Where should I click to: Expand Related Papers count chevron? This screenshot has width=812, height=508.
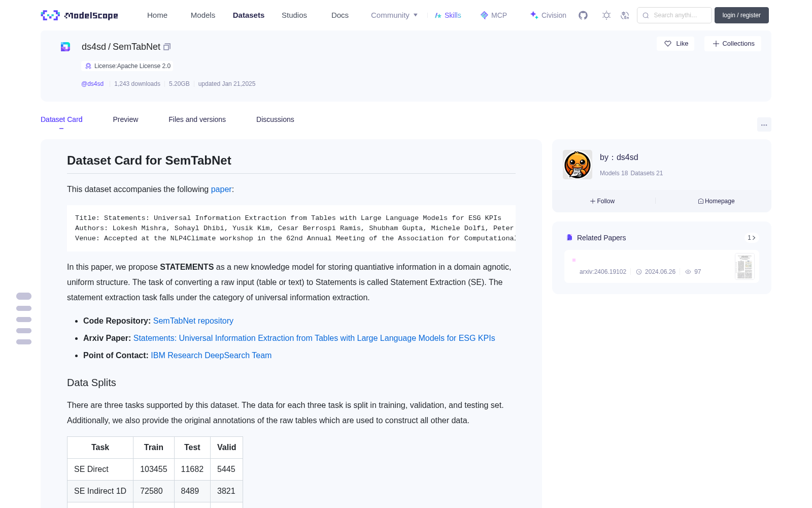pos(752,238)
